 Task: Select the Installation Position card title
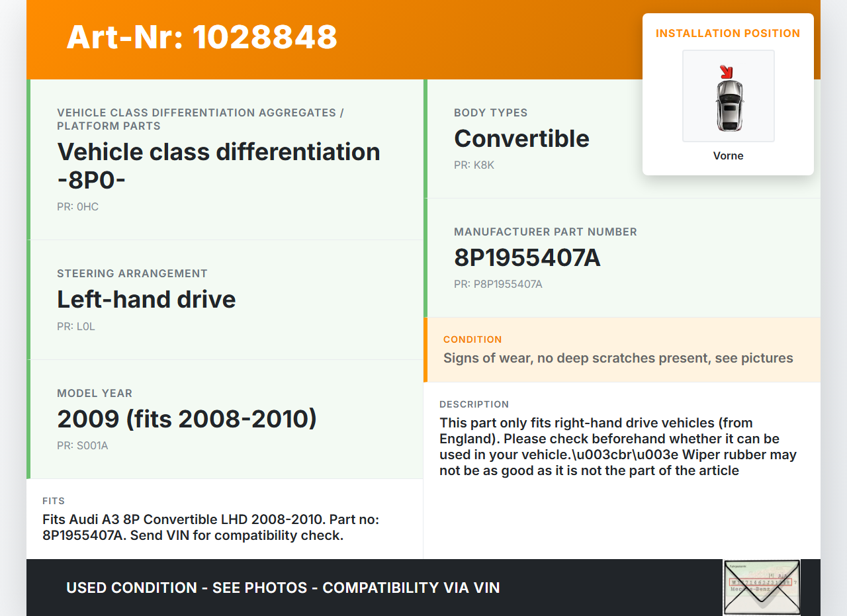pos(727,33)
